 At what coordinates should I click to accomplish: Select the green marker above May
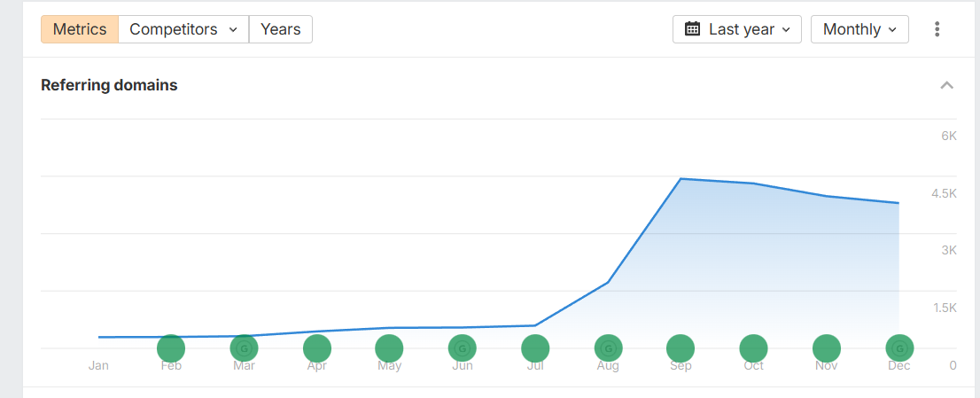click(389, 348)
